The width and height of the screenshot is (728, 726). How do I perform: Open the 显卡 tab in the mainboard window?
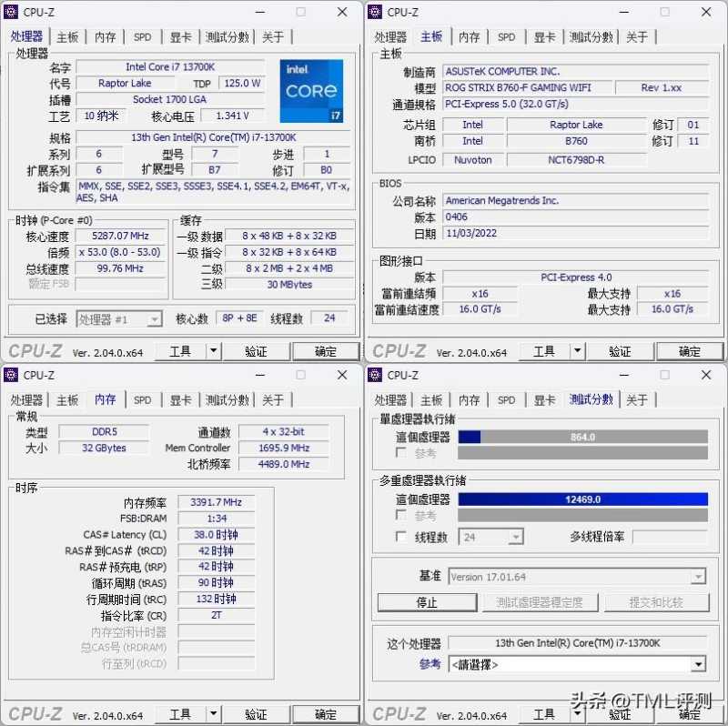[544, 37]
